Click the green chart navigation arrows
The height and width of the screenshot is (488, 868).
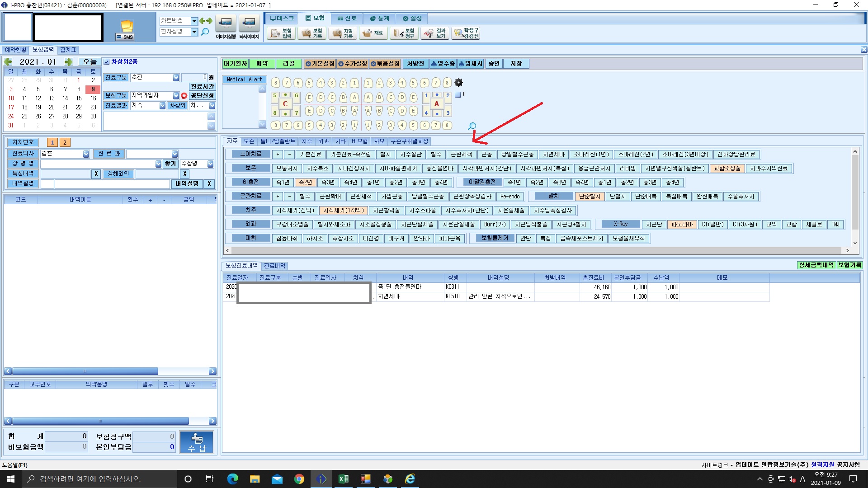click(x=206, y=21)
